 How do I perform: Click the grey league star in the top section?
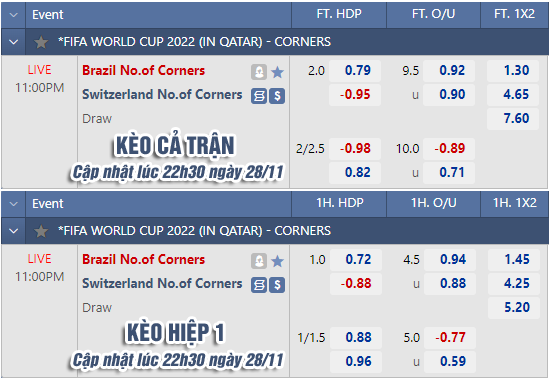41,42
